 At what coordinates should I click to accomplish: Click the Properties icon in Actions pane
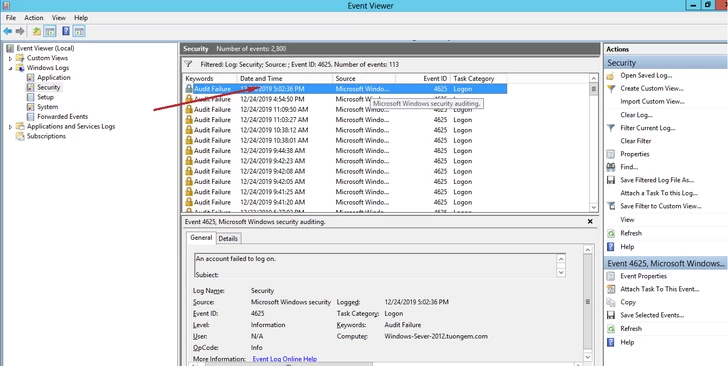(611, 154)
